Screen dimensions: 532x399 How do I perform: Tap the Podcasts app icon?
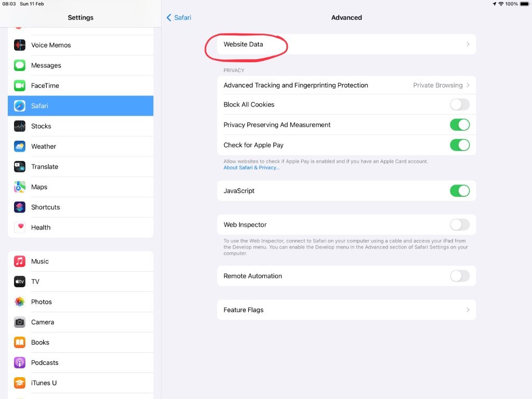coord(20,363)
